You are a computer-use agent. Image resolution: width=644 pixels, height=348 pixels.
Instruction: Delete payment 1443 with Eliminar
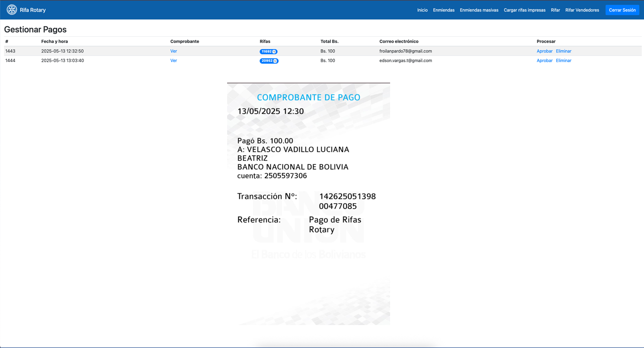point(563,51)
